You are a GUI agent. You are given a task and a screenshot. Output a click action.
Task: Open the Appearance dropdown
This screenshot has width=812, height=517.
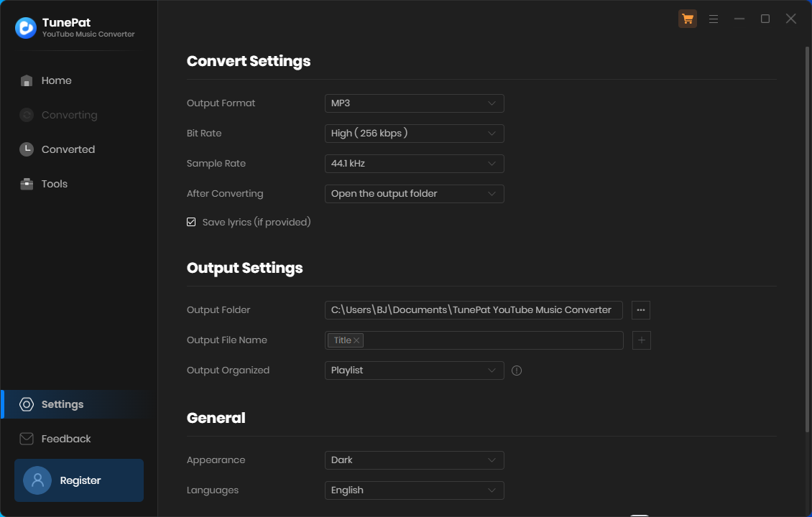click(415, 460)
